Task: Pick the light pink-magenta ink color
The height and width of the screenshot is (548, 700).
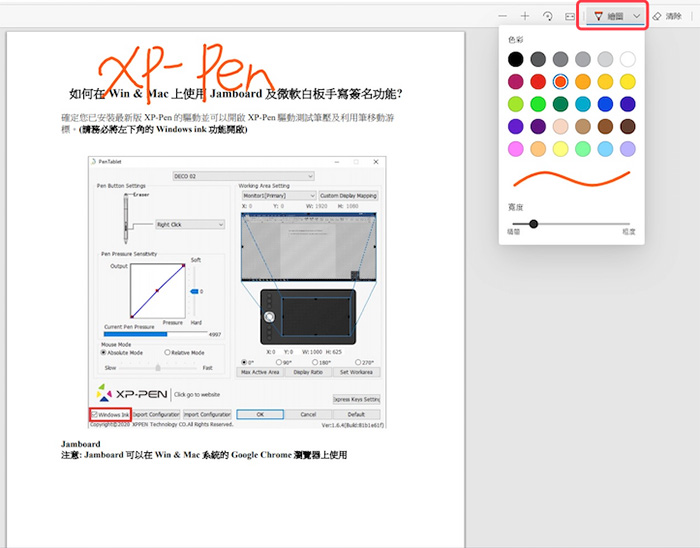Action: 516,149
